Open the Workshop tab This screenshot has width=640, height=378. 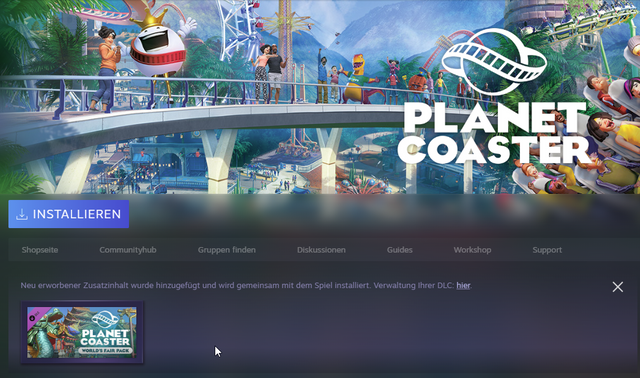point(472,250)
